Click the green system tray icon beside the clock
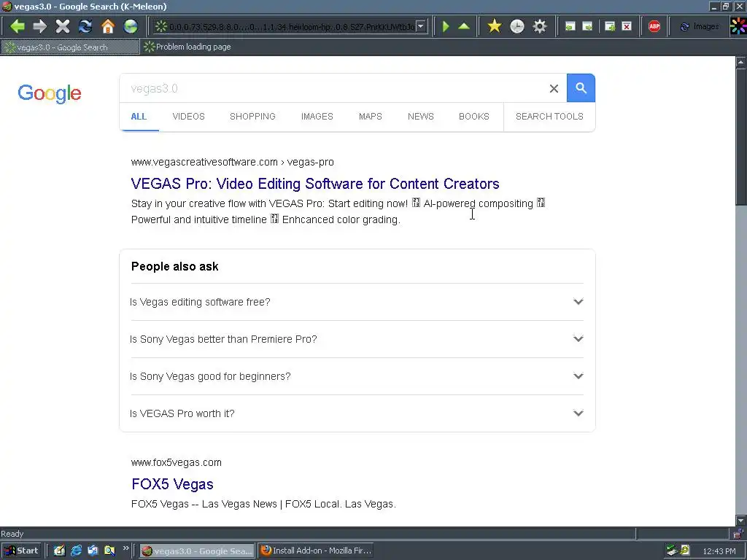The image size is (747, 560). coord(684,551)
